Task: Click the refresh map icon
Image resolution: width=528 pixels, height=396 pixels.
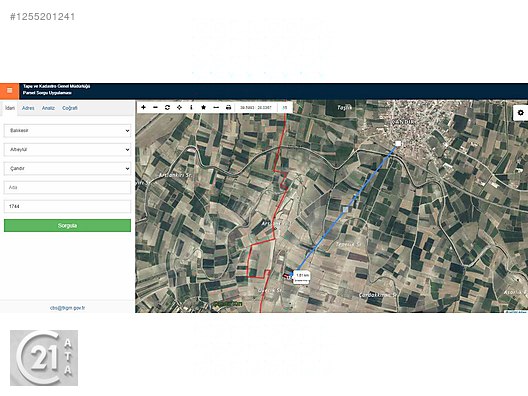Action: (x=167, y=107)
